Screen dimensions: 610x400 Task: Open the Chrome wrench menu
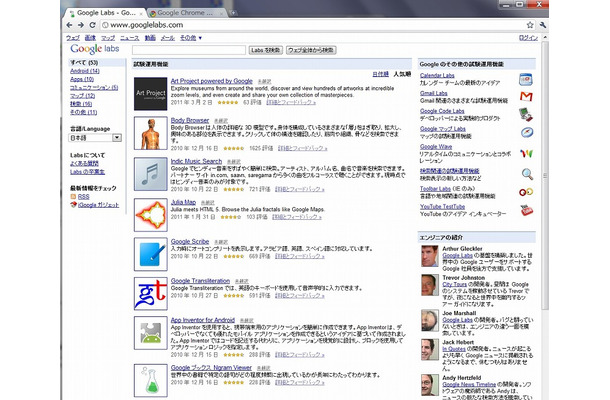pos(543,25)
